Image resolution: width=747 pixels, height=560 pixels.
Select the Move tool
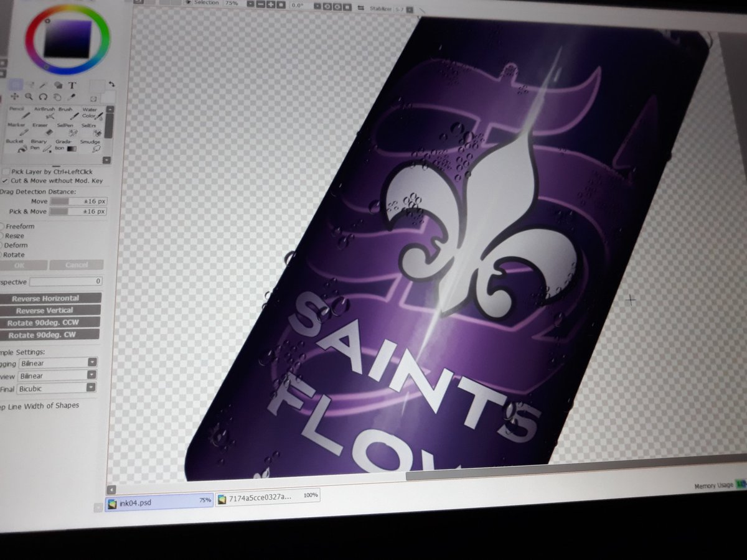(x=16, y=97)
